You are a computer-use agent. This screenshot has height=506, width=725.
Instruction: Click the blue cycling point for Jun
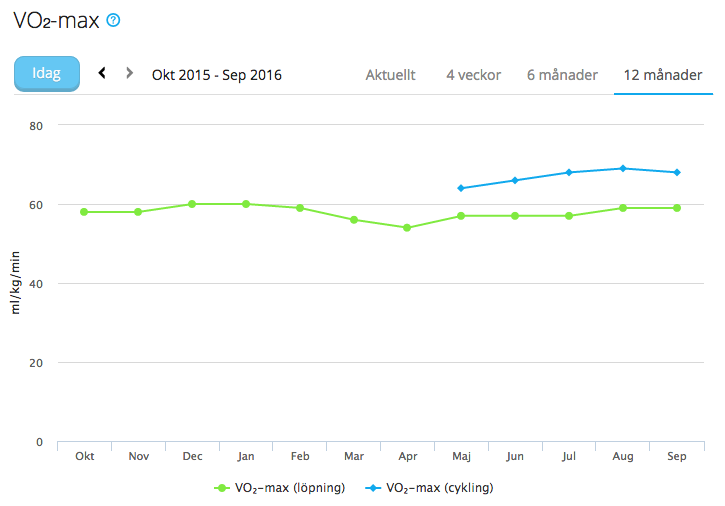pyautogui.click(x=515, y=180)
